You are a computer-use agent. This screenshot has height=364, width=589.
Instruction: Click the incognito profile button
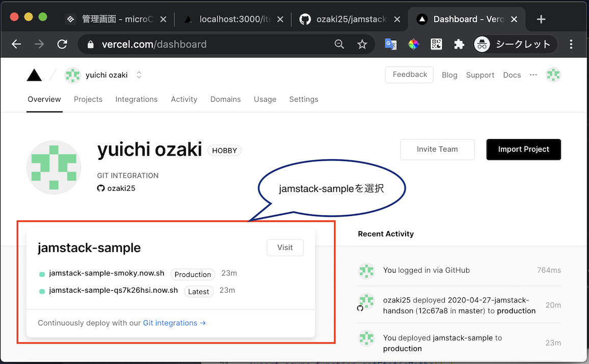(516, 44)
